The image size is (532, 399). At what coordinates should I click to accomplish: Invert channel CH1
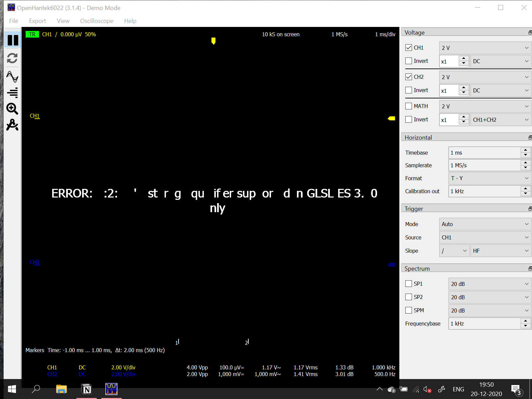coord(409,61)
